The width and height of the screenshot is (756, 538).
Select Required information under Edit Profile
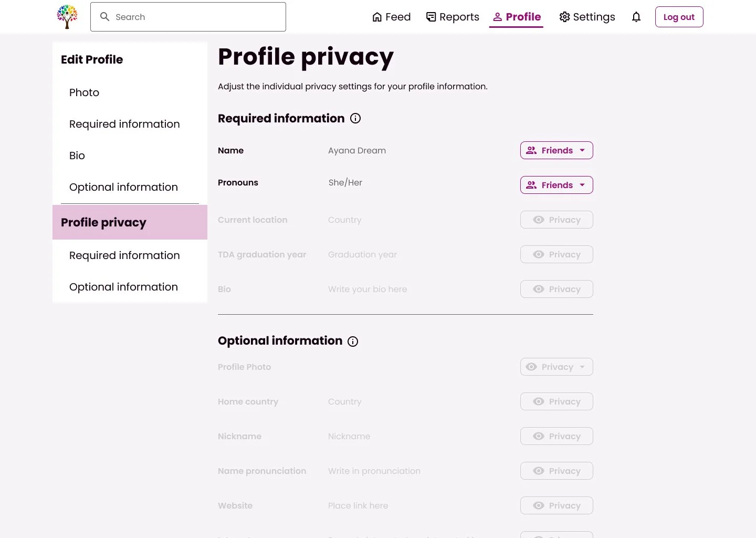click(124, 124)
